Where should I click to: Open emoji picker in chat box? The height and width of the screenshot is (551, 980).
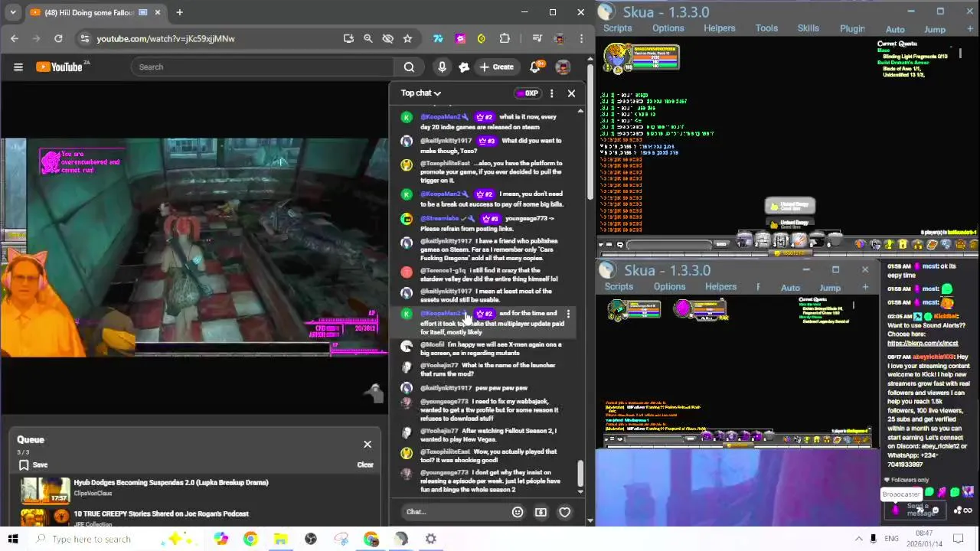coord(518,512)
